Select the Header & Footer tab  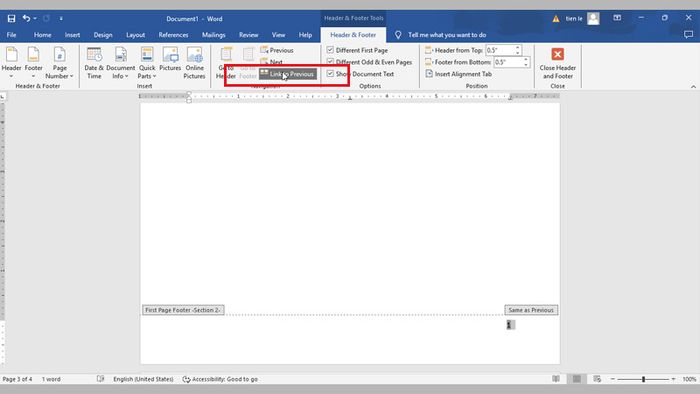[x=353, y=35]
